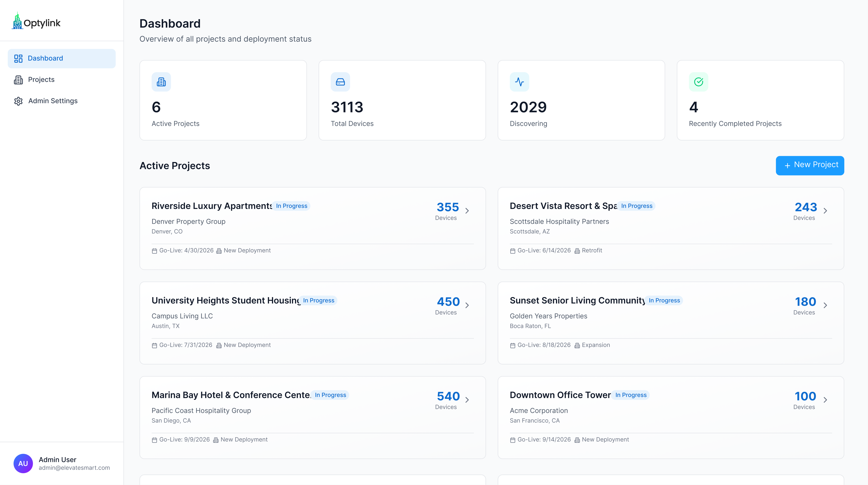Click University Heights In Progress badge

(318, 300)
